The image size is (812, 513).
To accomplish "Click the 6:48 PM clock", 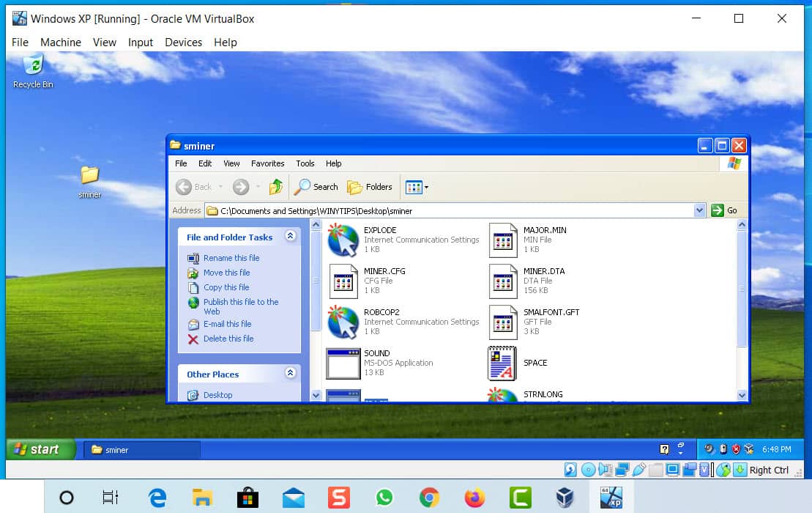I will 776,449.
